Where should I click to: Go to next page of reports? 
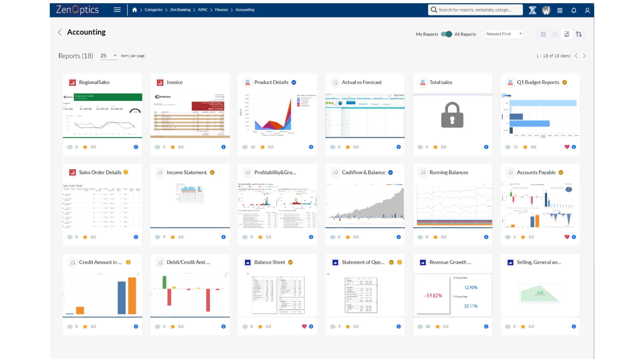(584, 56)
